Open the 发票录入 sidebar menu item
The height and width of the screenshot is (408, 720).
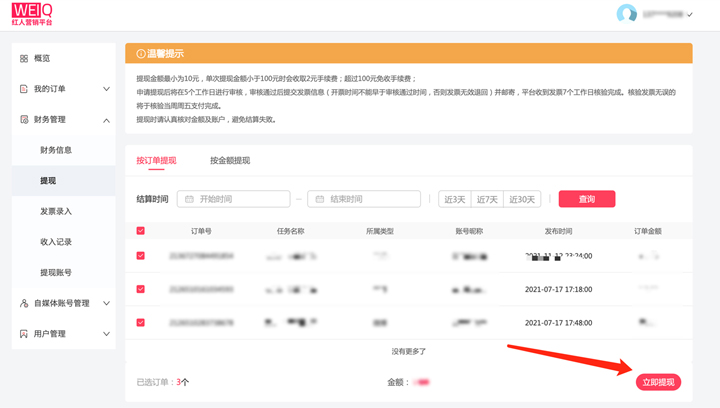pyautogui.click(x=56, y=211)
